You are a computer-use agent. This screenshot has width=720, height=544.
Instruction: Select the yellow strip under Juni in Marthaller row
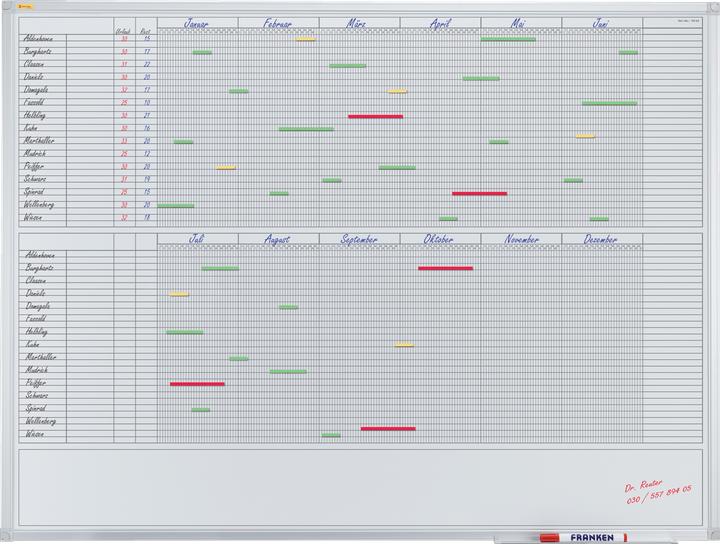click(586, 136)
